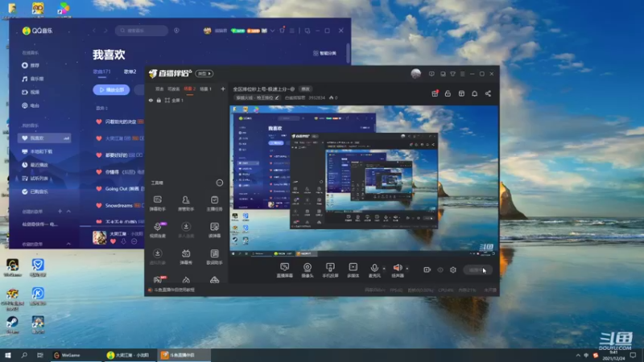The width and height of the screenshot is (644, 362).
Task: Switch to 场景 1 scene tab
Action: tap(205, 88)
